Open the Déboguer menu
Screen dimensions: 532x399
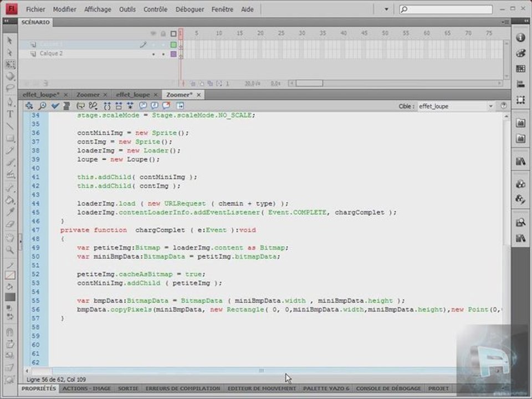pos(190,9)
